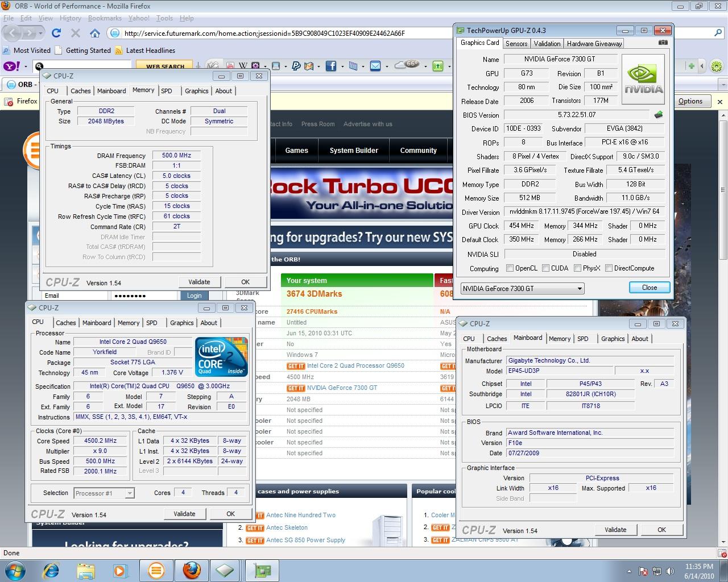Expand Facebook toolbar dropdown arrow
Image resolution: width=728 pixels, height=582 pixels.
(341, 67)
